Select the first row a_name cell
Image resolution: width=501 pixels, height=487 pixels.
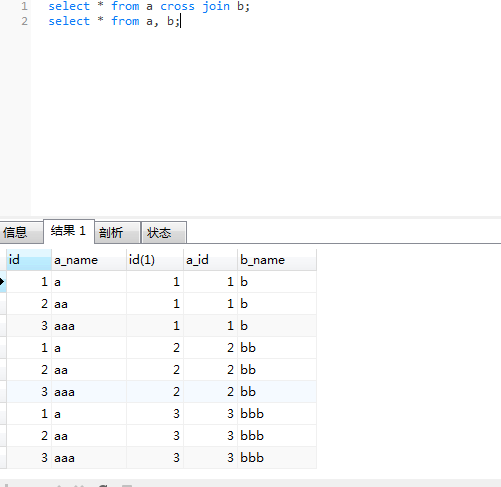89,282
